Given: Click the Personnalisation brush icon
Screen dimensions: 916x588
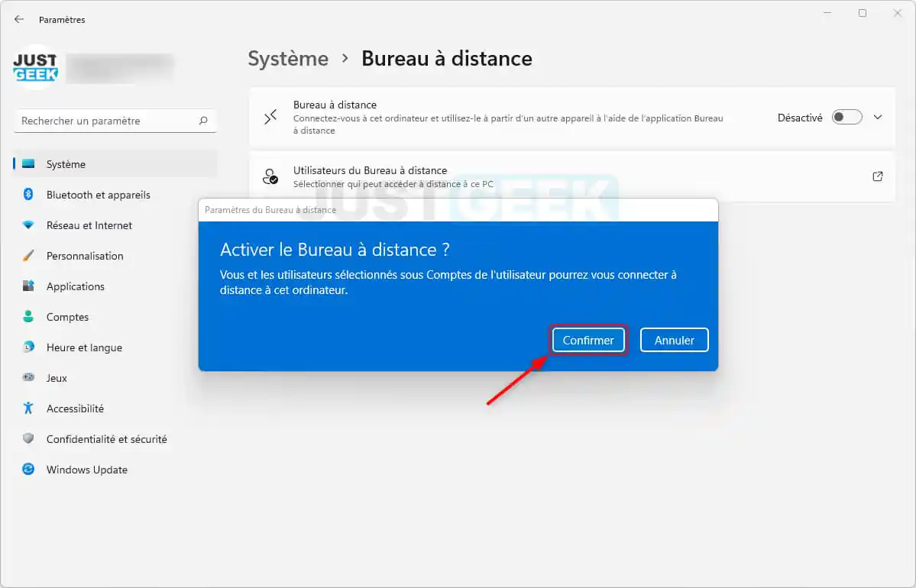Looking at the screenshot, I should 28,255.
